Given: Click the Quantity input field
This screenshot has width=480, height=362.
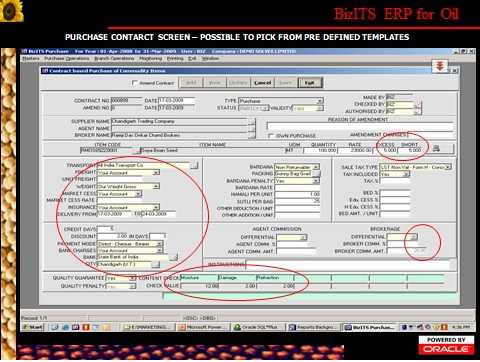Looking at the screenshot, I should (x=320, y=151).
